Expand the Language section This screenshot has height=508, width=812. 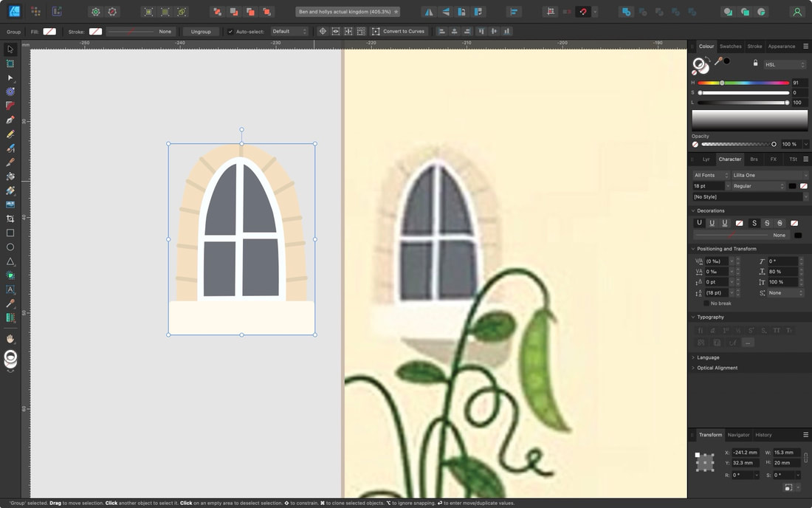click(707, 357)
